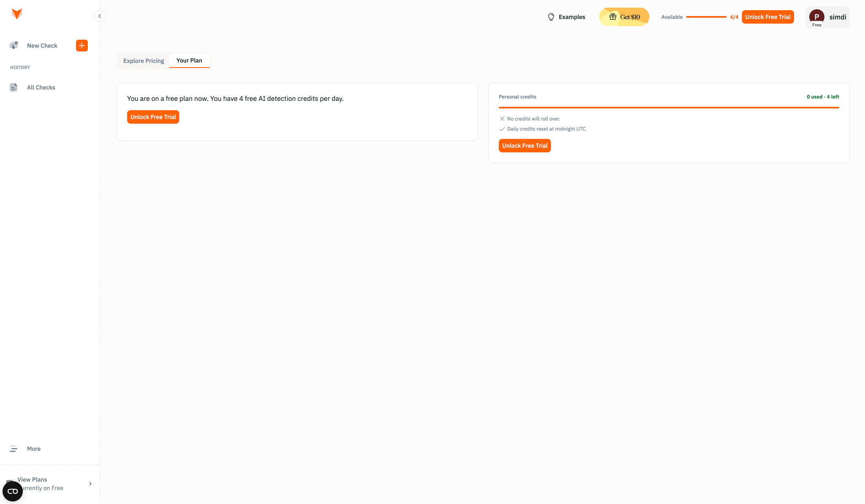This screenshot has width=865, height=504.
Task: Open View Plans, currently on Free
Action: [50, 484]
